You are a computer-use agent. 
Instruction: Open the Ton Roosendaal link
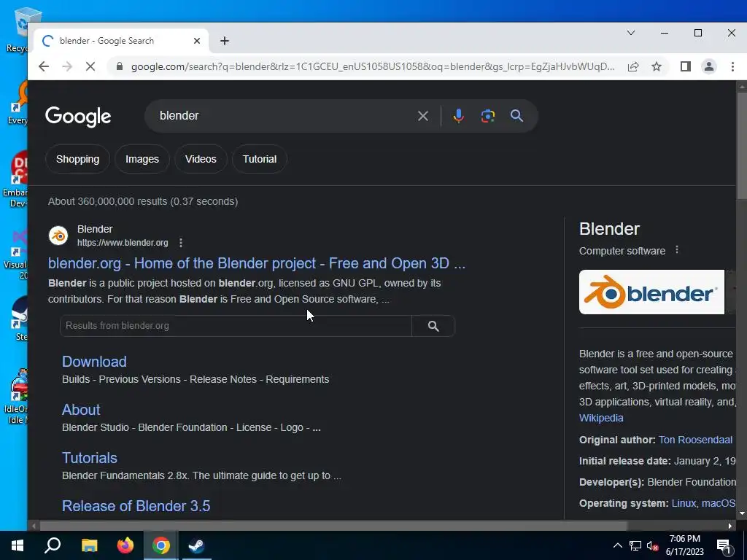pyautogui.click(x=695, y=440)
